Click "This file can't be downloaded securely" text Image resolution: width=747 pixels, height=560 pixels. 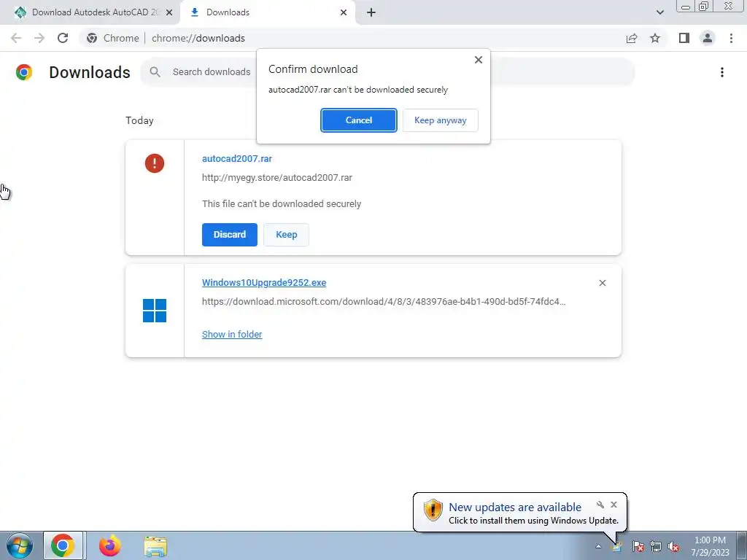(x=282, y=204)
